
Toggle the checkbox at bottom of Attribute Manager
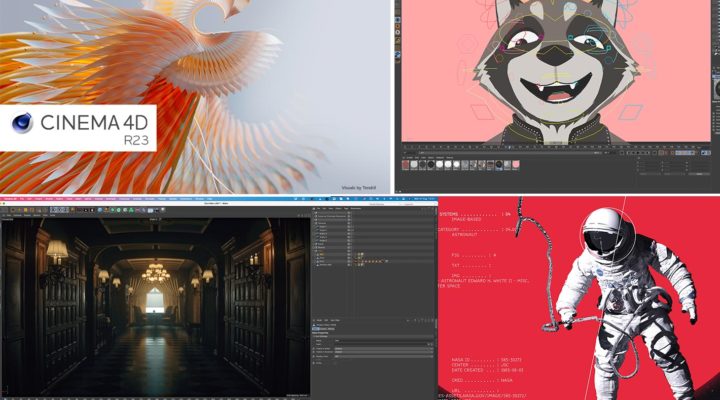335,363
